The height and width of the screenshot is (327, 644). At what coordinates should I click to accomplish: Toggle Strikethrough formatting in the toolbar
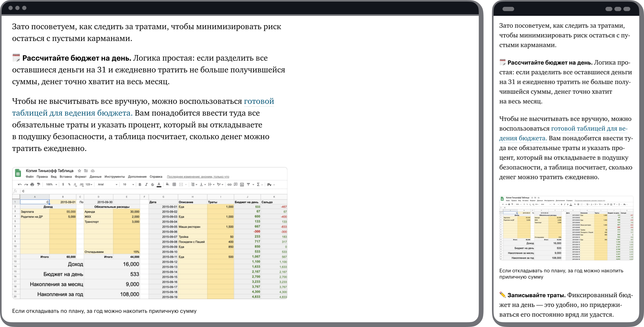tap(152, 185)
